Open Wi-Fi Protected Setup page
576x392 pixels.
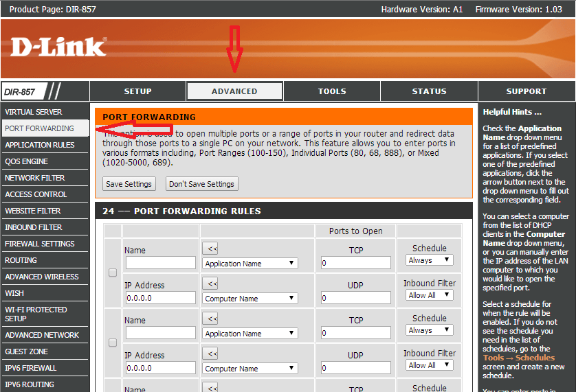(x=45, y=314)
